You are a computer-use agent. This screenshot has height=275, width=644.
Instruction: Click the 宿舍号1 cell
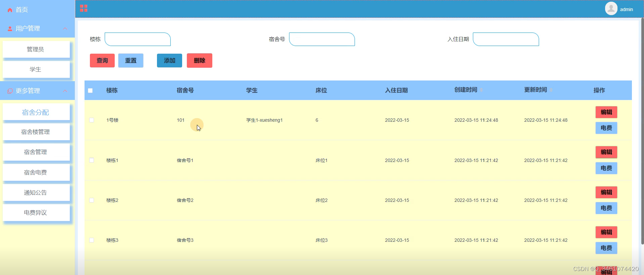pos(185,160)
